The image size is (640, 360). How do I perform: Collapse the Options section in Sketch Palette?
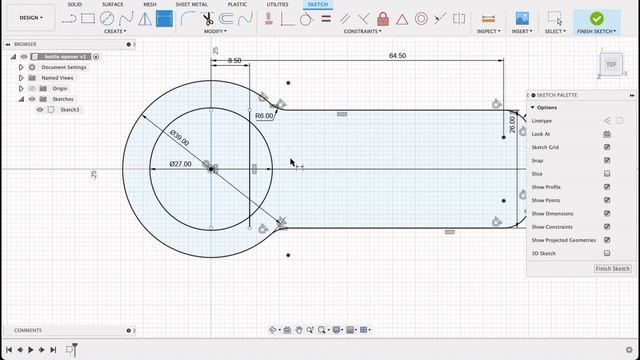tap(532, 107)
